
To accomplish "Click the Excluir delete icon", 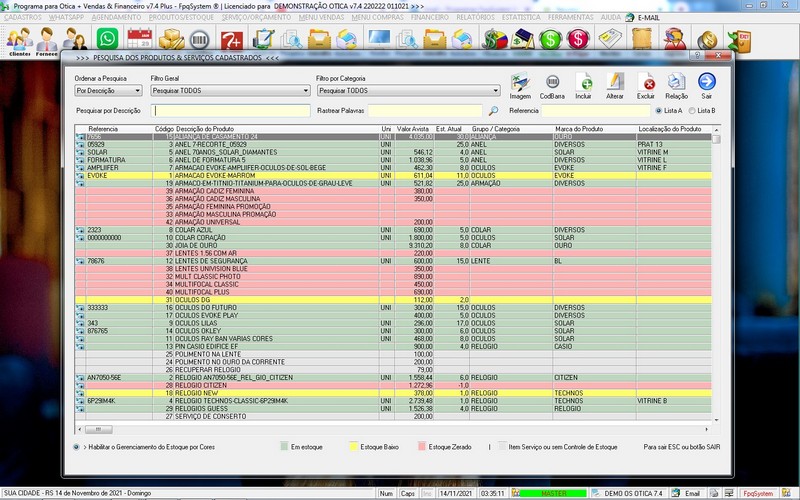I will pyautogui.click(x=647, y=82).
